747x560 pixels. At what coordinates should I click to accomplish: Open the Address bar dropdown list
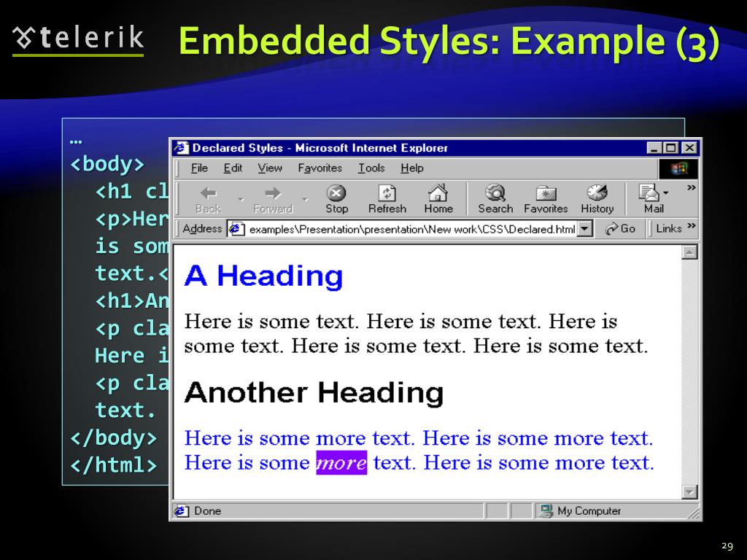[x=584, y=229]
